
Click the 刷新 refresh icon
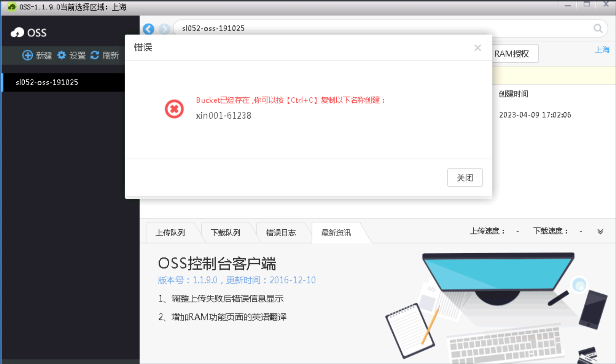(x=95, y=55)
